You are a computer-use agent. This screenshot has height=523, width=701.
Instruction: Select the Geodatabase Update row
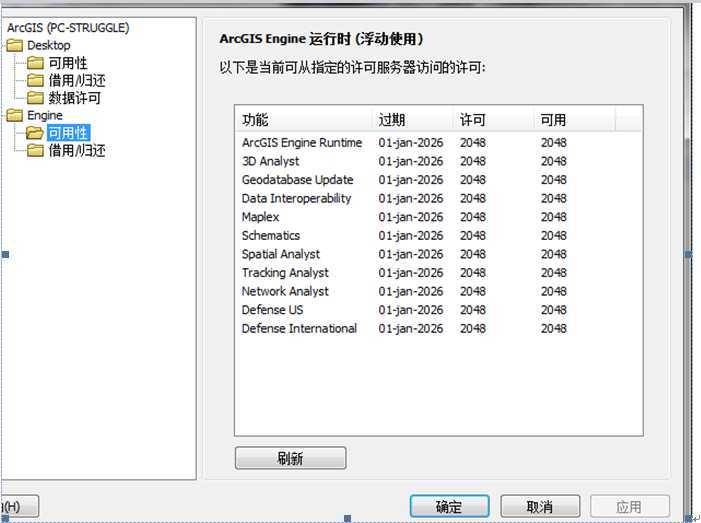[x=438, y=180]
